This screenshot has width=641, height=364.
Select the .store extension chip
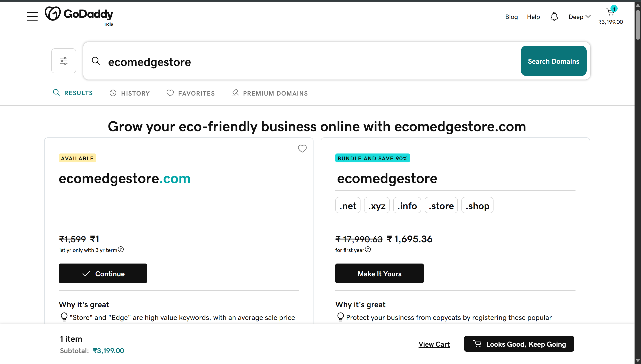click(x=441, y=205)
